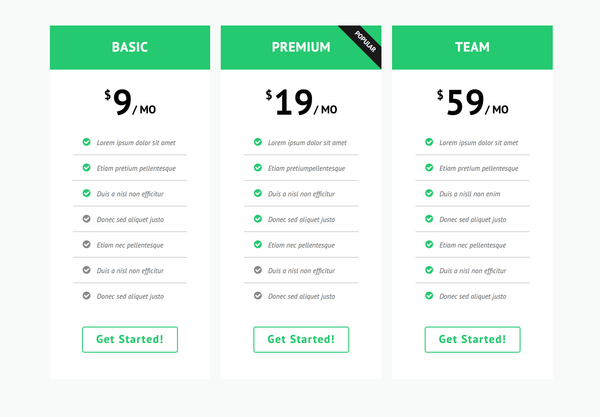The image size is (600, 417).
Task: Click check icon beside Basic's 'Etiam pretium pellentesque'
Action: 87,168
